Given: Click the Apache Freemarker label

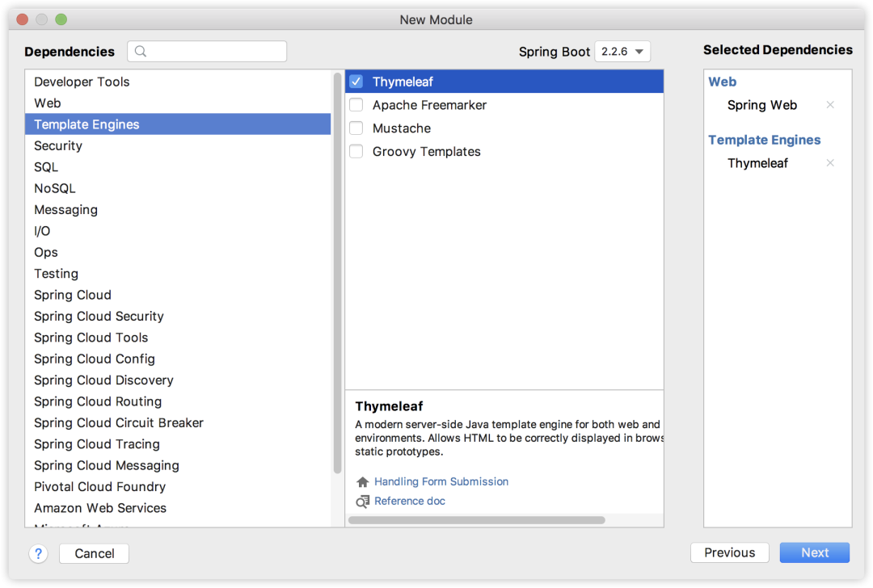Looking at the screenshot, I should click(429, 105).
